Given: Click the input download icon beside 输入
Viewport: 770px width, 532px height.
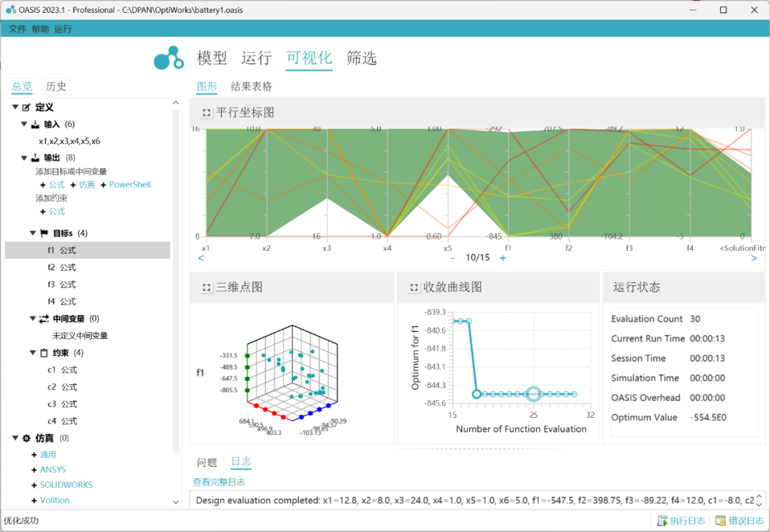Looking at the screenshot, I should [x=36, y=124].
